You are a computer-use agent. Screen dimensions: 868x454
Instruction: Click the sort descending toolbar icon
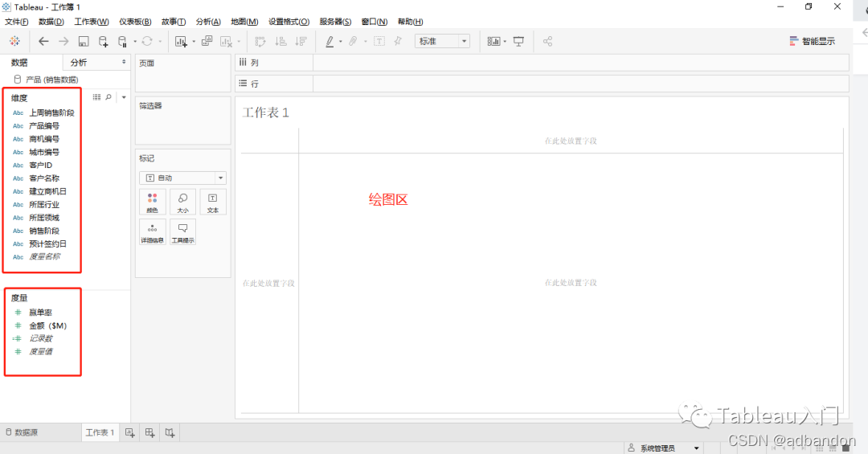point(301,41)
